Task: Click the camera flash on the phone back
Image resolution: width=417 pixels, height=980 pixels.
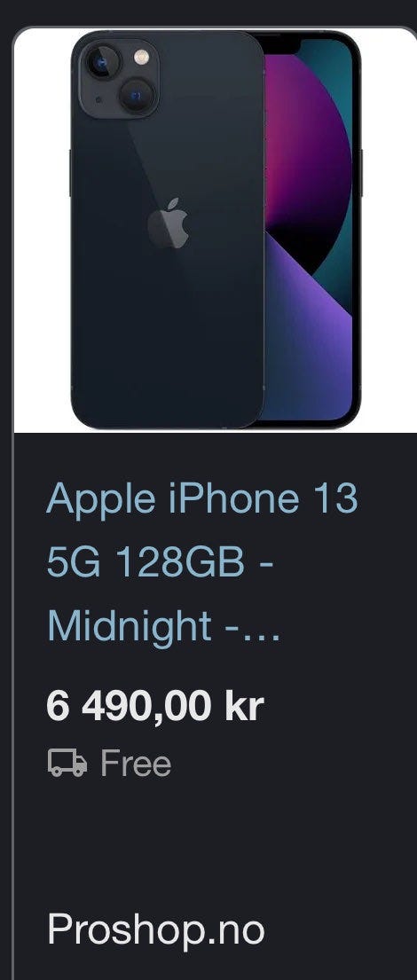Action: (x=142, y=58)
